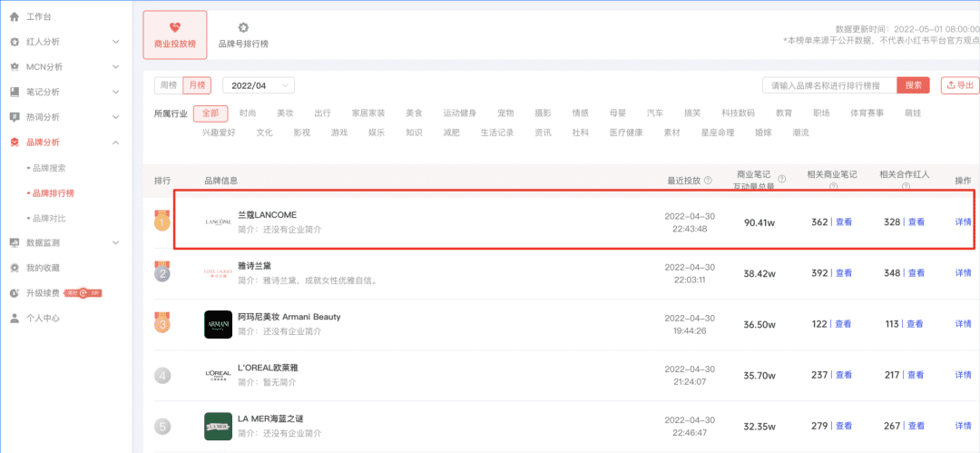
Task: Click the 数据监测 sidebar icon
Action: pyautogui.click(x=15, y=242)
